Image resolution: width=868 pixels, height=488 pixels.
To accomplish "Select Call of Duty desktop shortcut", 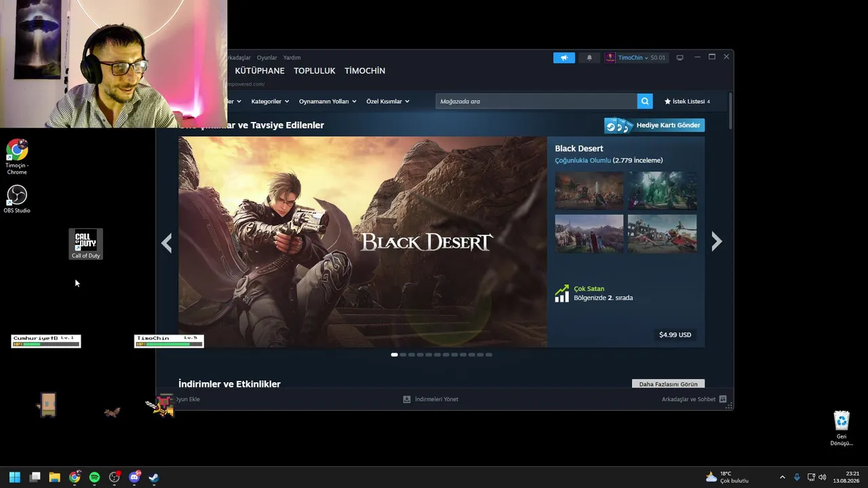I will (x=86, y=244).
